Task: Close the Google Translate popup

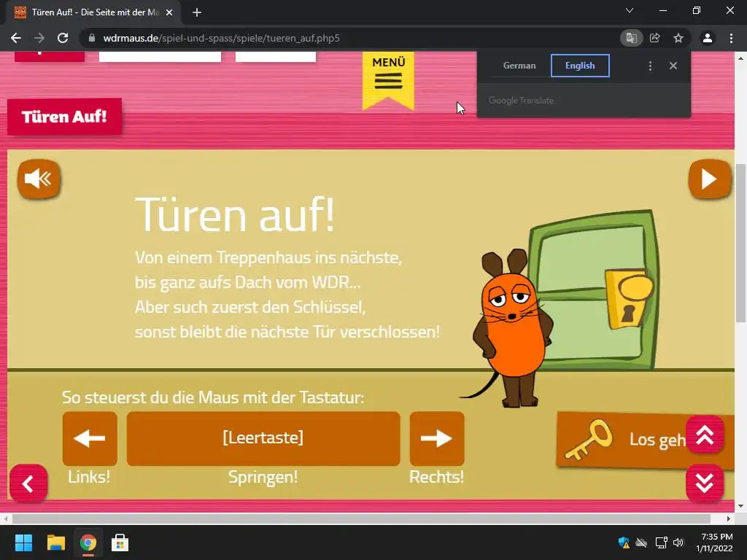Action: (x=673, y=66)
